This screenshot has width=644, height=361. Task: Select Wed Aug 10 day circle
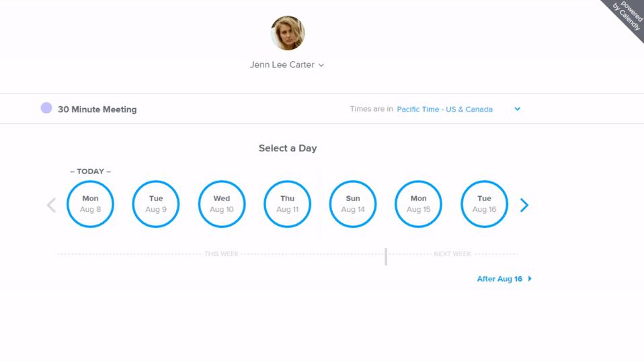222,204
